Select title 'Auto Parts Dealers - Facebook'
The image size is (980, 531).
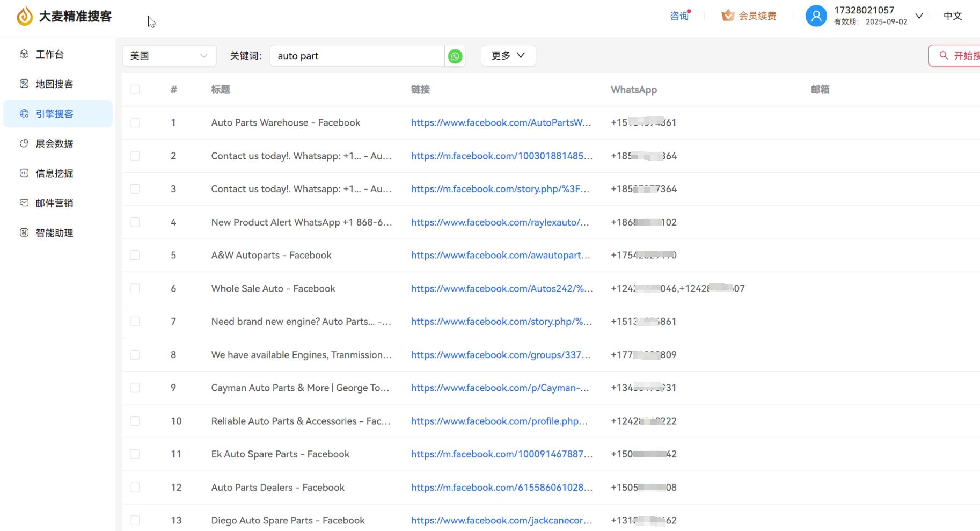pyautogui.click(x=277, y=488)
